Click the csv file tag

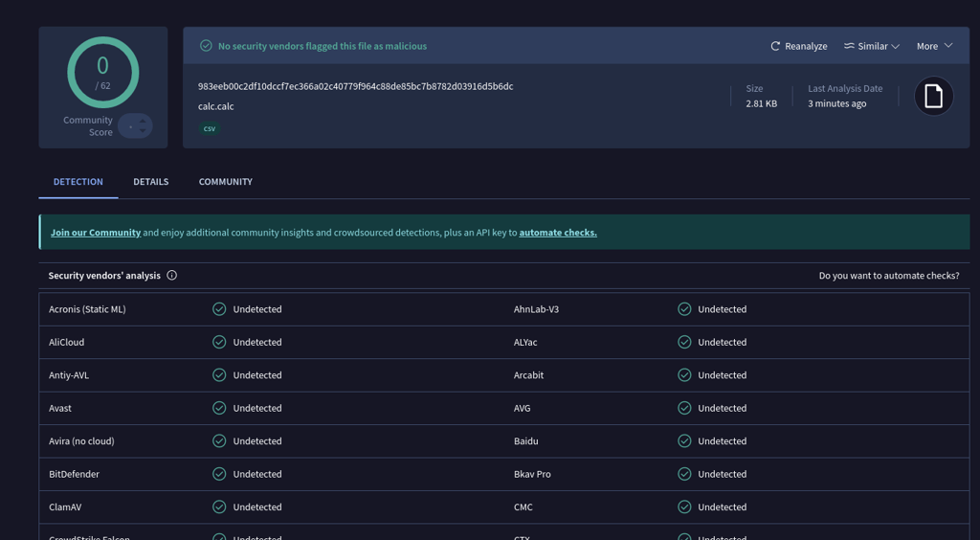[x=210, y=128]
